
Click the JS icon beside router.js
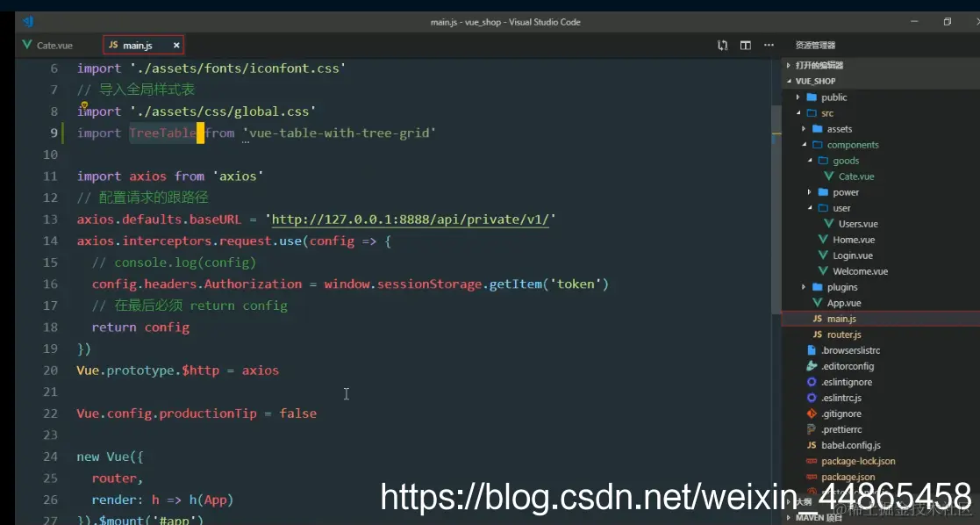click(x=818, y=334)
